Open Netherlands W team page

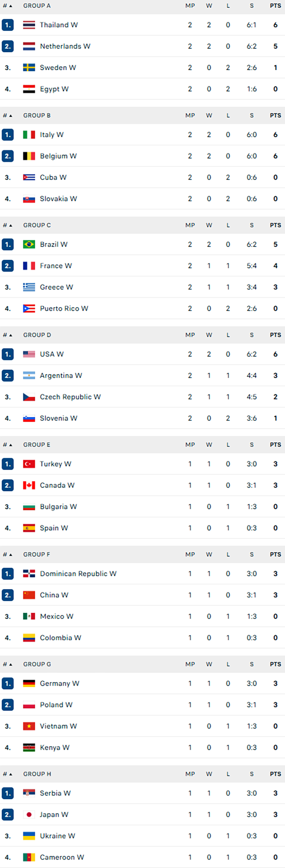pyautogui.click(x=65, y=46)
